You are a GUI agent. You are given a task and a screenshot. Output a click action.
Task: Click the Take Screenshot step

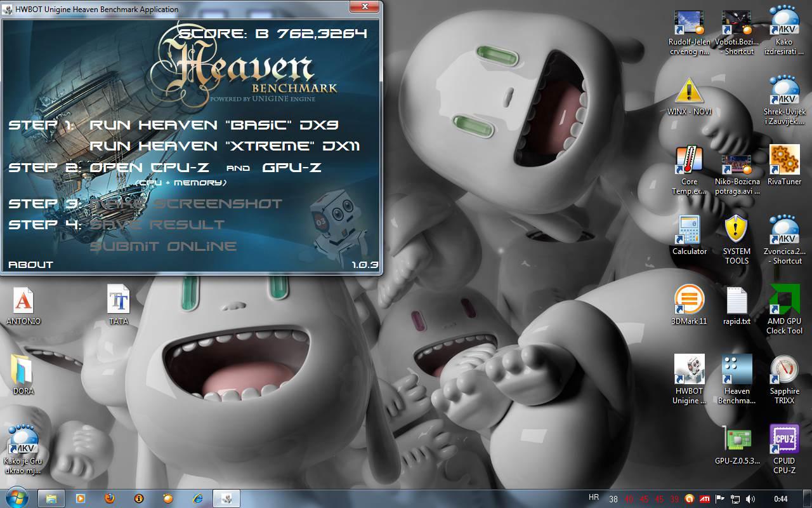(186, 204)
